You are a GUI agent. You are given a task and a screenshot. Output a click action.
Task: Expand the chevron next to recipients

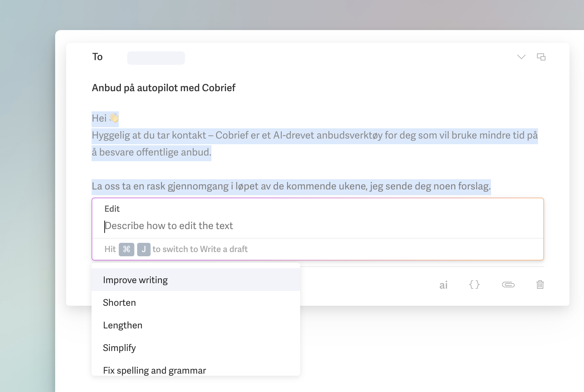pyautogui.click(x=521, y=57)
